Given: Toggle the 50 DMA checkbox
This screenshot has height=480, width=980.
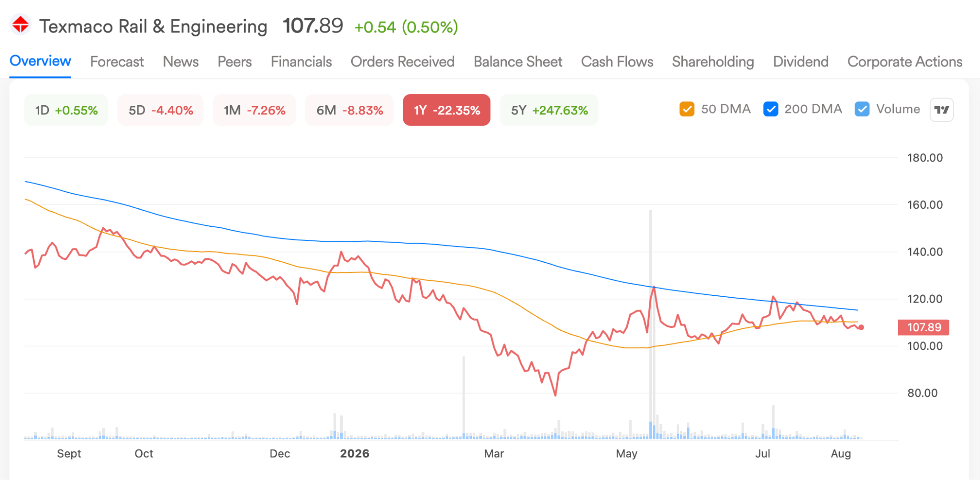Looking at the screenshot, I should (687, 109).
